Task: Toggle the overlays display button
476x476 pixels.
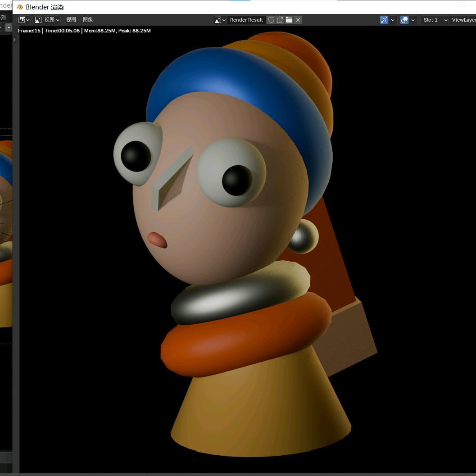Action: [x=404, y=20]
